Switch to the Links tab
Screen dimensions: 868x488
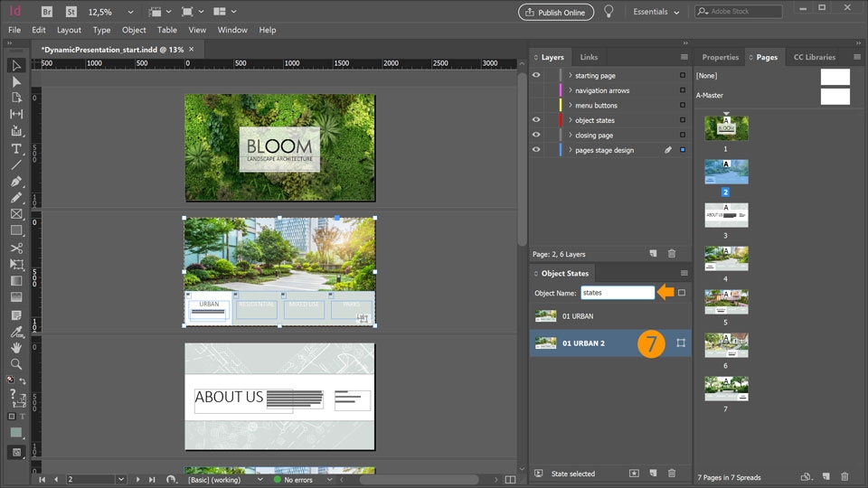coord(589,57)
